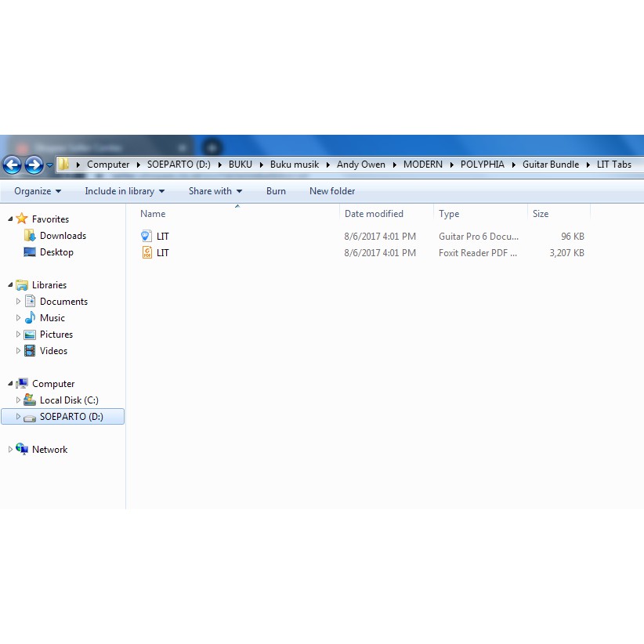Viewport: 644px width, 644px height.
Task: Click the Pictures library icon
Action: tap(30, 335)
